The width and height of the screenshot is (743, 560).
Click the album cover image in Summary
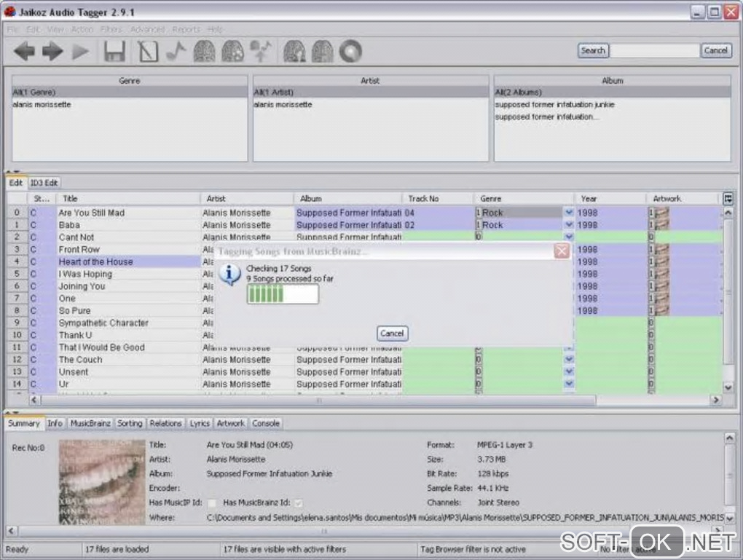tap(101, 482)
